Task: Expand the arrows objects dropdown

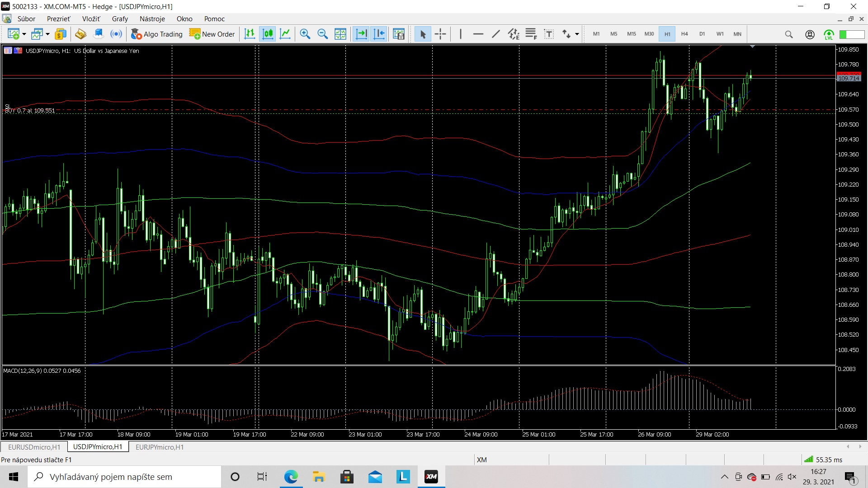Action: [x=577, y=34]
